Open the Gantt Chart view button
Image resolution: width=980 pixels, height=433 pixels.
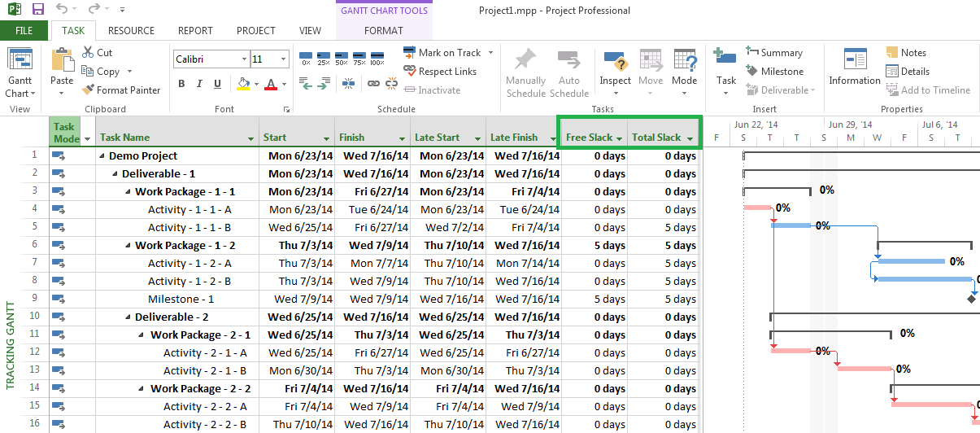point(20,73)
